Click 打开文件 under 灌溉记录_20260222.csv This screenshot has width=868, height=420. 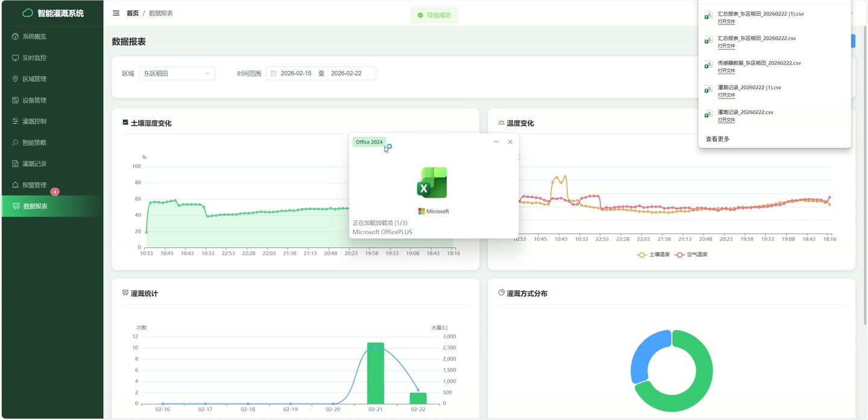coord(726,120)
